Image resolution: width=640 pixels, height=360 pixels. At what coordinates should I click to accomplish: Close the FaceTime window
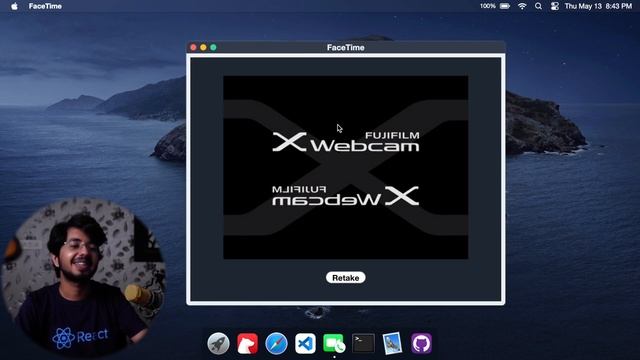tap(193, 47)
